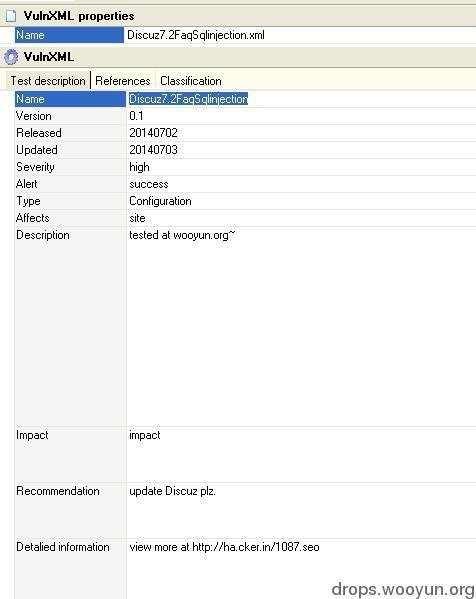This screenshot has height=599, width=476.
Task: Select the VulnXML properties Name row label
Action: coord(69,35)
